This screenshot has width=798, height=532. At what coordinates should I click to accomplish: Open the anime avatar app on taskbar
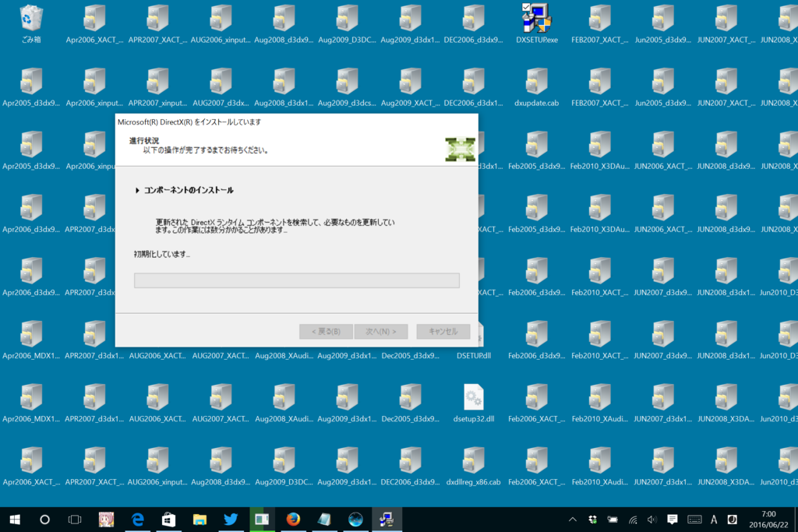click(106, 520)
